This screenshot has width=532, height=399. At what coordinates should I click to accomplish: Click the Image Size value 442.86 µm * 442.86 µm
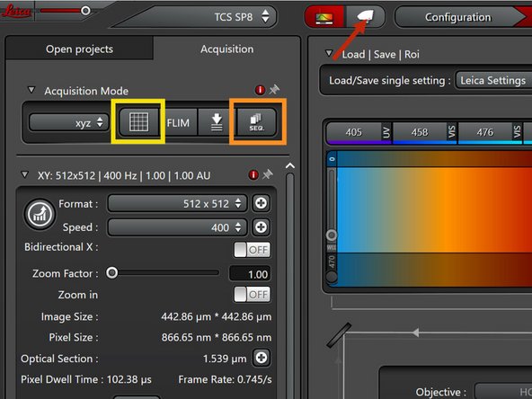coord(216,316)
